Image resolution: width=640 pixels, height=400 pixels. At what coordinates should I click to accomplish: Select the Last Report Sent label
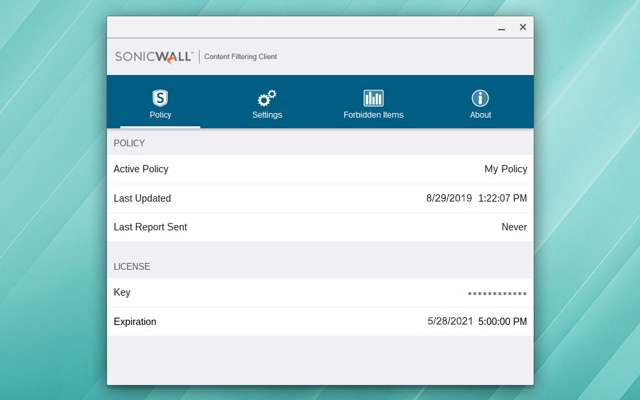(x=150, y=227)
